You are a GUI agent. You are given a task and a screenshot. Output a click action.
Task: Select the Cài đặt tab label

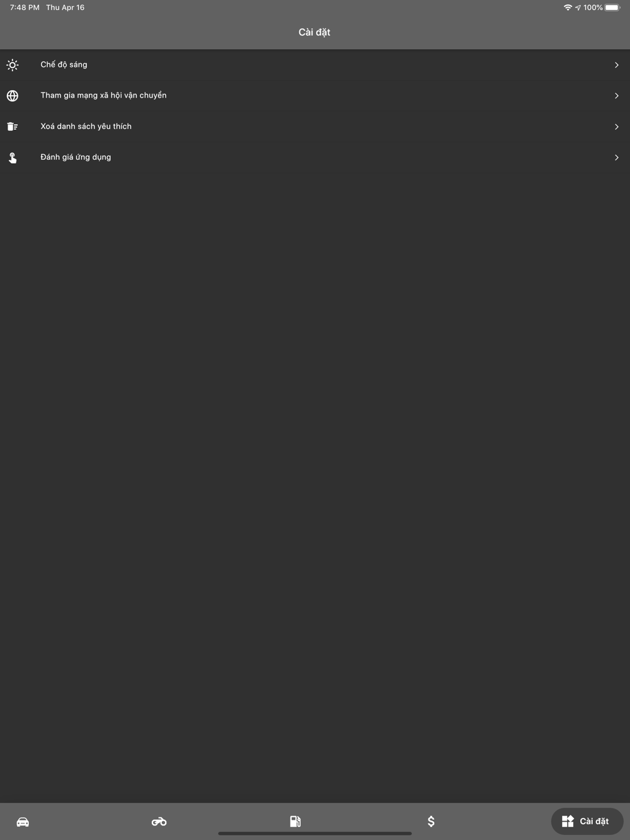point(594,821)
